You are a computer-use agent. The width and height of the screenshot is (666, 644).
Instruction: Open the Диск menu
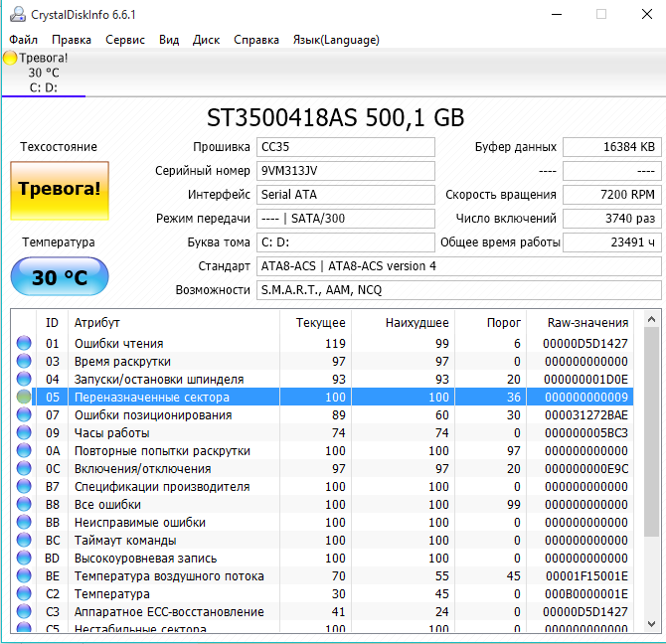click(x=206, y=40)
